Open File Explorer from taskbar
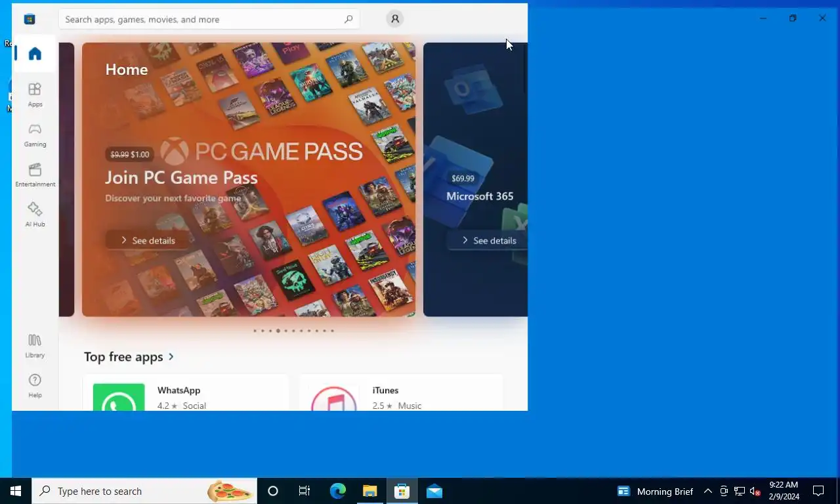Screen dimensions: 840x504 (x=369, y=491)
